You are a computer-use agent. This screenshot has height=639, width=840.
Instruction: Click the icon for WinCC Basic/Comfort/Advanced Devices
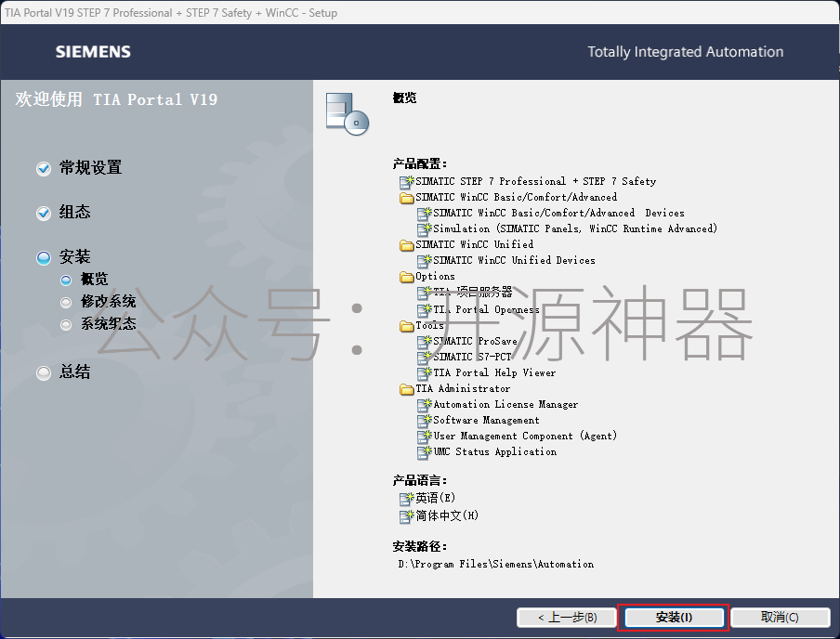425,214
